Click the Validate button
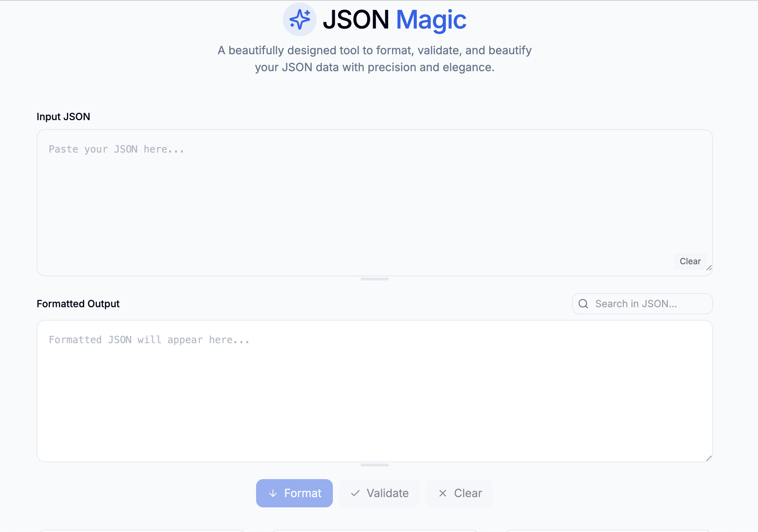758x532 pixels. [379, 493]
